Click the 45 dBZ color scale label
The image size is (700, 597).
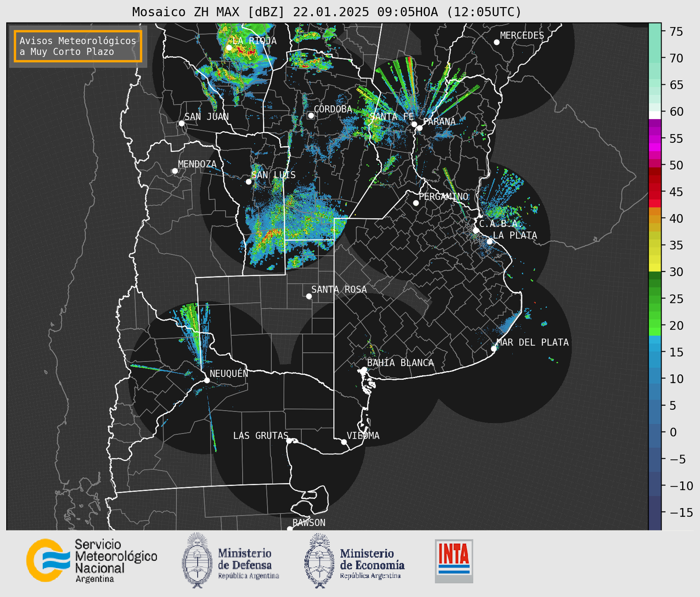coord(676,192)
